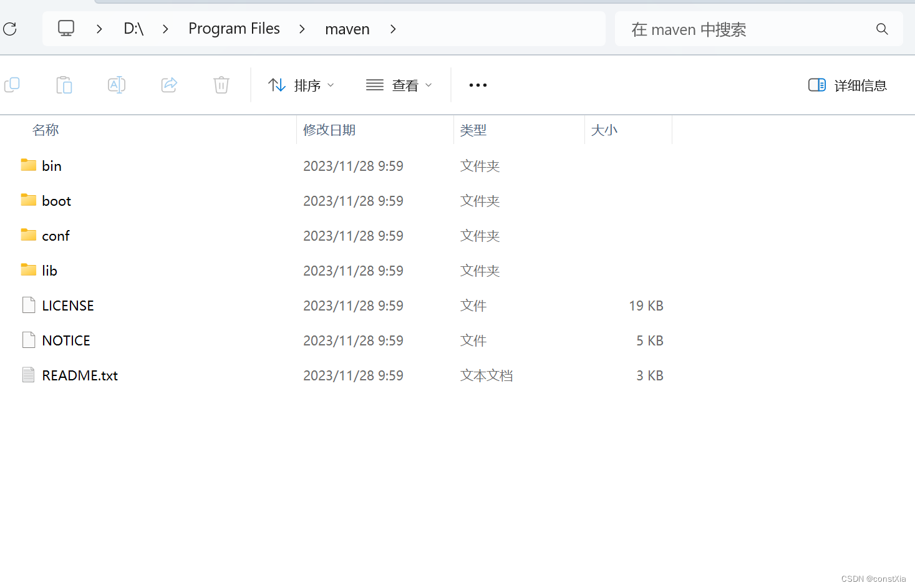Viewport: 915px width, 588px height.
Task: Expand chevron after Program Files
Action: 302,29
